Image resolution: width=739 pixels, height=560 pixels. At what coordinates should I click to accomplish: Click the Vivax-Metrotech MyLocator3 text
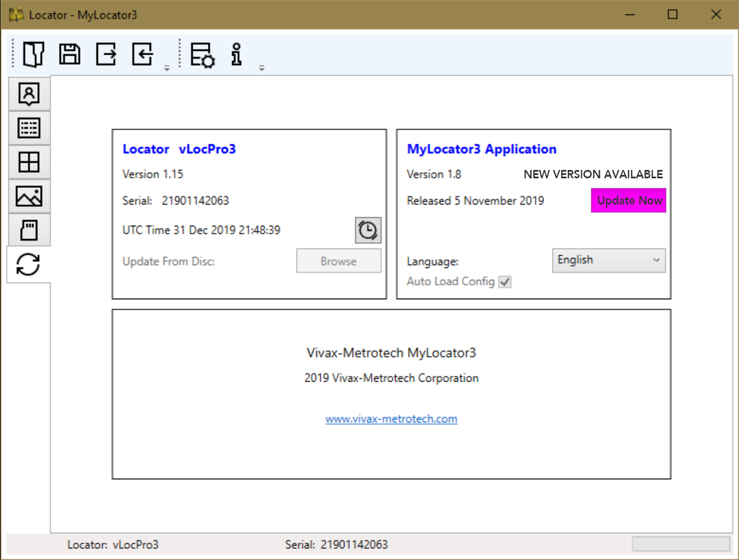391,353
